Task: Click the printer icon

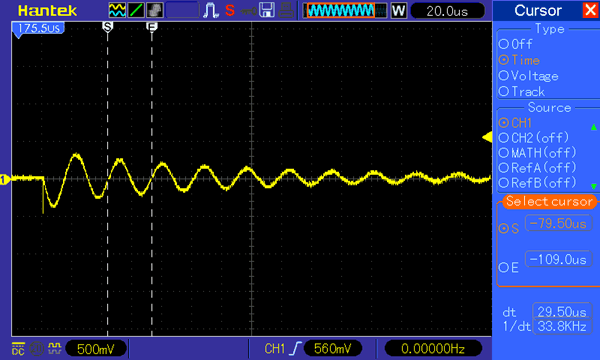Action: tap(286, 10)
